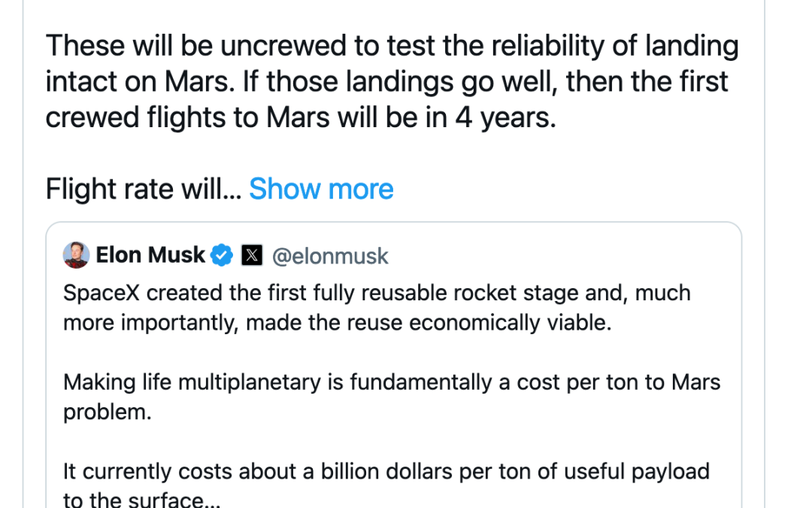812x508 pixels.
Task: Click the Show more link
Action: click(x=321, y=189)
